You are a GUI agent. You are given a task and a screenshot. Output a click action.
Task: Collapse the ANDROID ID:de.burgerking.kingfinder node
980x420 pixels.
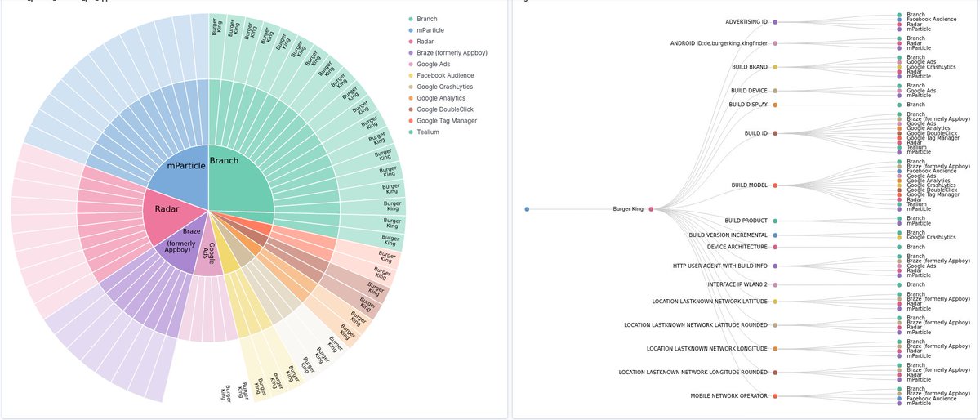pyautogui.click(x=775, y=43)
